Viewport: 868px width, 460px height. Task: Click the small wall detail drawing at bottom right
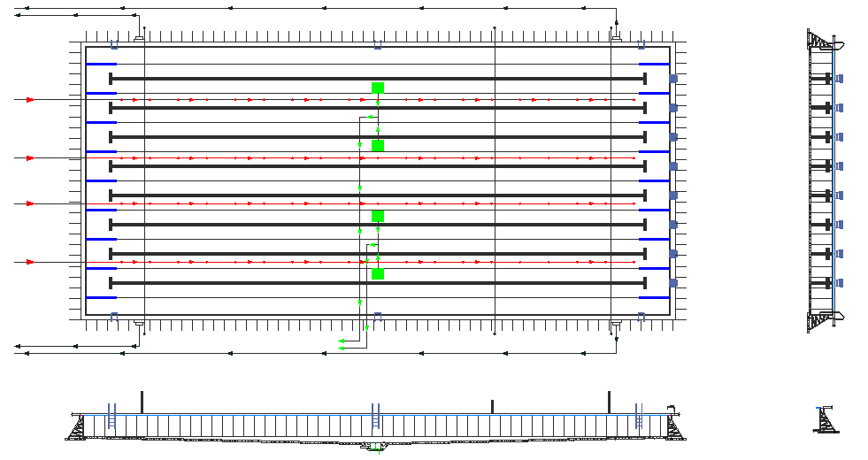(826, 420)
